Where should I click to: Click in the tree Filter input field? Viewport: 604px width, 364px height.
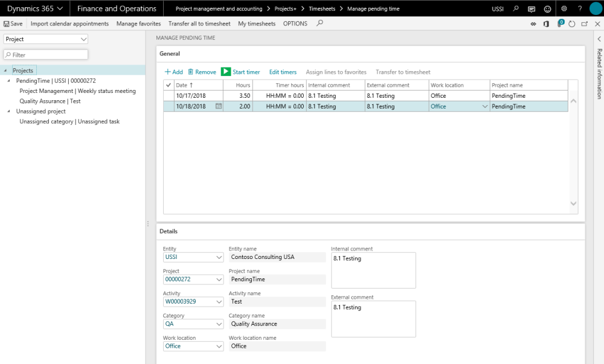tap(48, 55)
